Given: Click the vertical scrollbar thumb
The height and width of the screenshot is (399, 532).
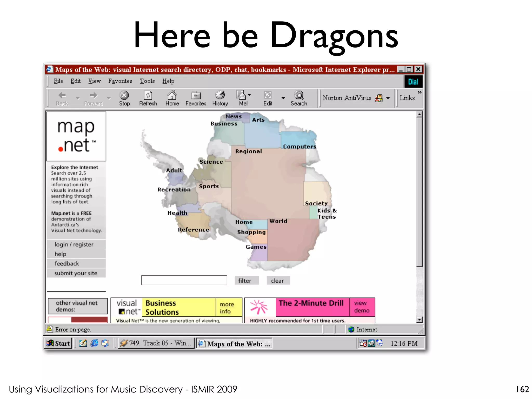Looking at the screenshot, I should (419, 192).
